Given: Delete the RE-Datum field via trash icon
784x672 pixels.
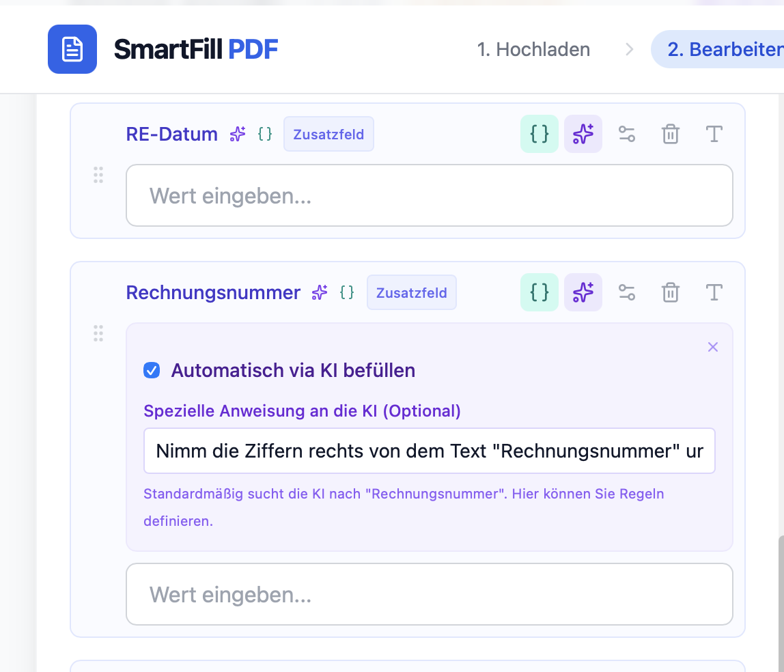Looking at the screenshot, I should click(670, 134).
